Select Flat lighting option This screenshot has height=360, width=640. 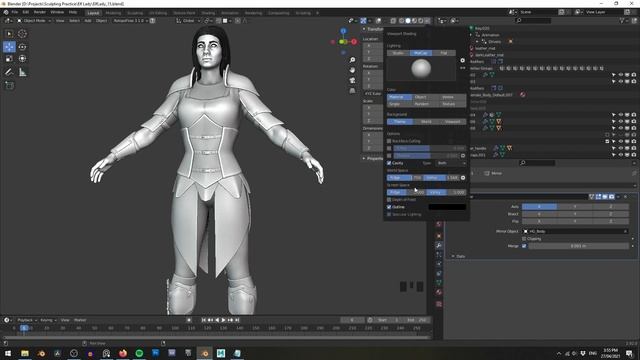(x=444, y=53)
